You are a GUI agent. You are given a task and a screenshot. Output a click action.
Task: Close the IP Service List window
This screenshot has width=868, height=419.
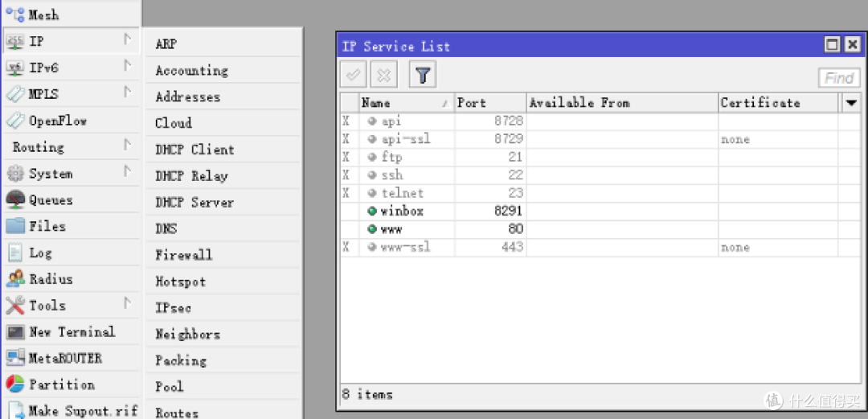pos(853,45)
